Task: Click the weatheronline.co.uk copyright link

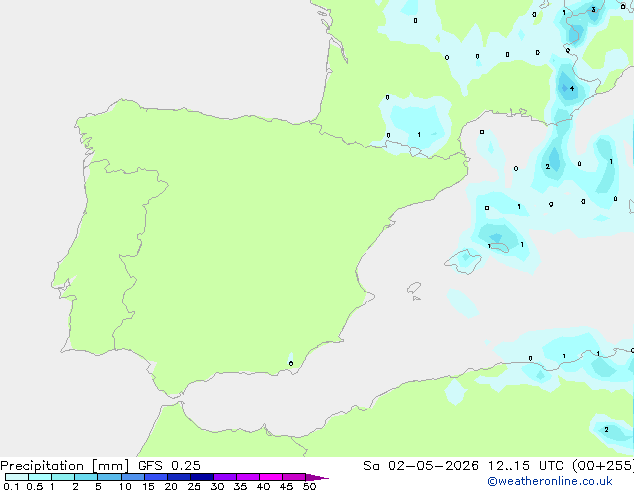Action: [550, 481]
